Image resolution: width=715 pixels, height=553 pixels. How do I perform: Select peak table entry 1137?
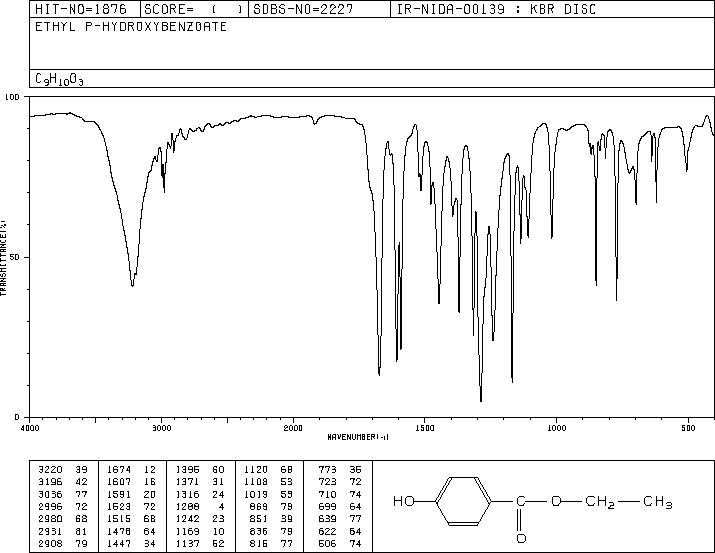point(187,543)
